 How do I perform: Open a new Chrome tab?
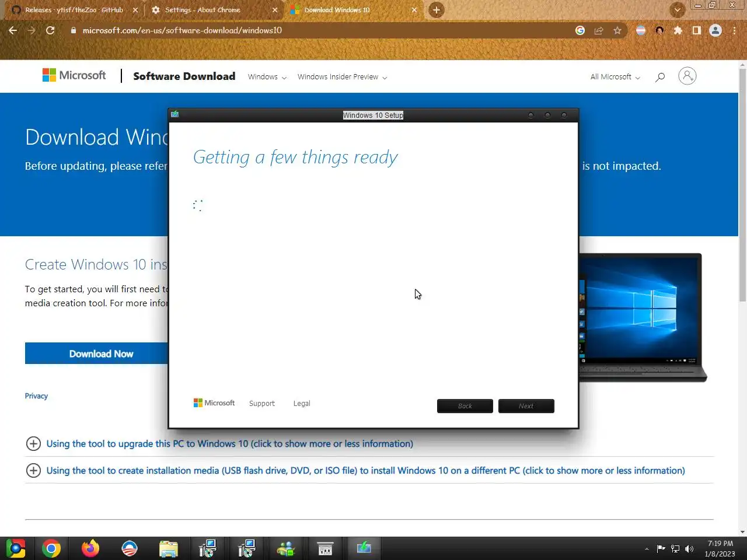tap(436, 10)
